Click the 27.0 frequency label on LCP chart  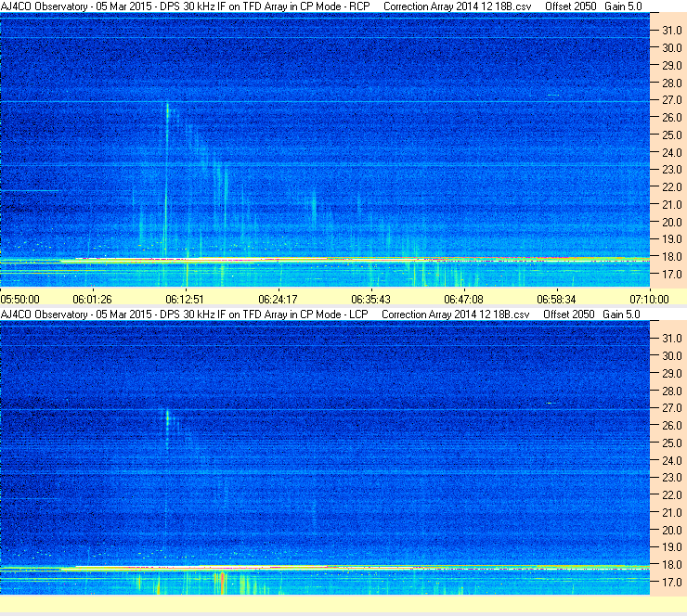[x=671, y=407]
